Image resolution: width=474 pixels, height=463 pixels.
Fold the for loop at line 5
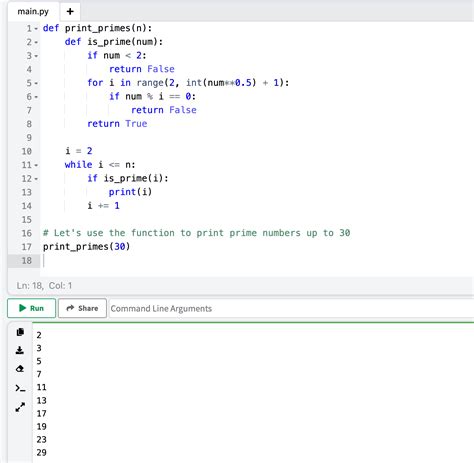(36, 83)
